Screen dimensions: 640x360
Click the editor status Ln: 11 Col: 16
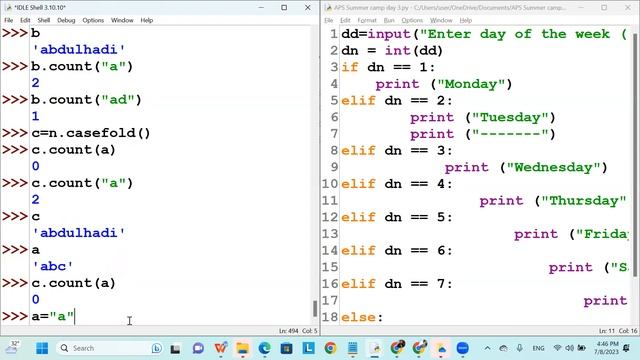coord(618,331)
